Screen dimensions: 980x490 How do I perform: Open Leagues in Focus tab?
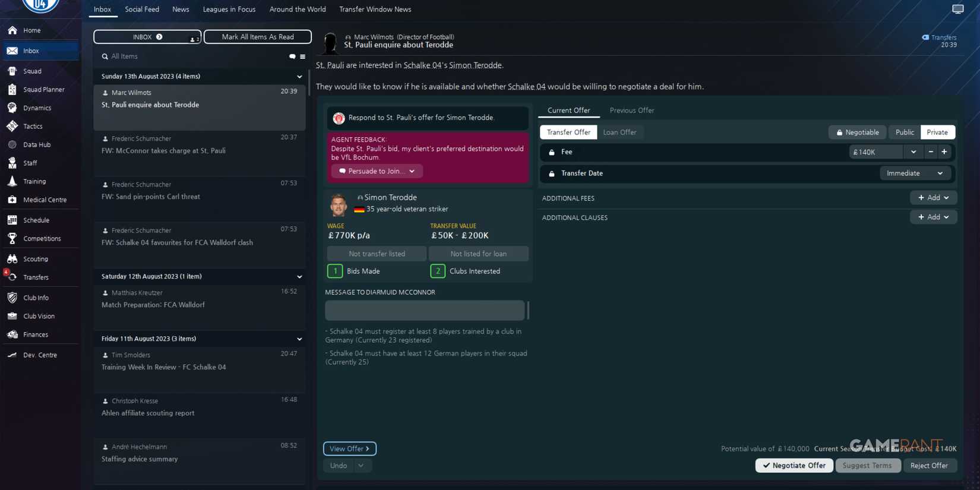pyautogui.click(x=229, y=10)
